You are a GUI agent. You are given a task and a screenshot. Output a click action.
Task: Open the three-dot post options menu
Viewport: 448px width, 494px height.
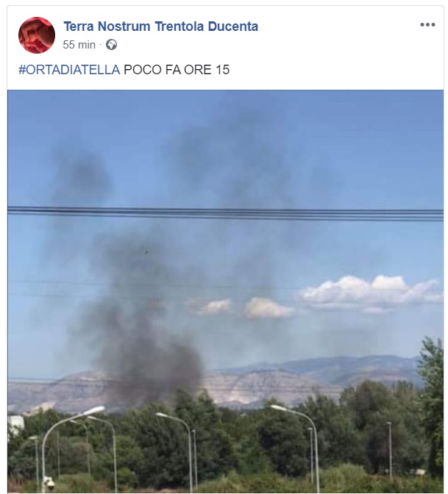pyautogui.click(x=427, y=25)
